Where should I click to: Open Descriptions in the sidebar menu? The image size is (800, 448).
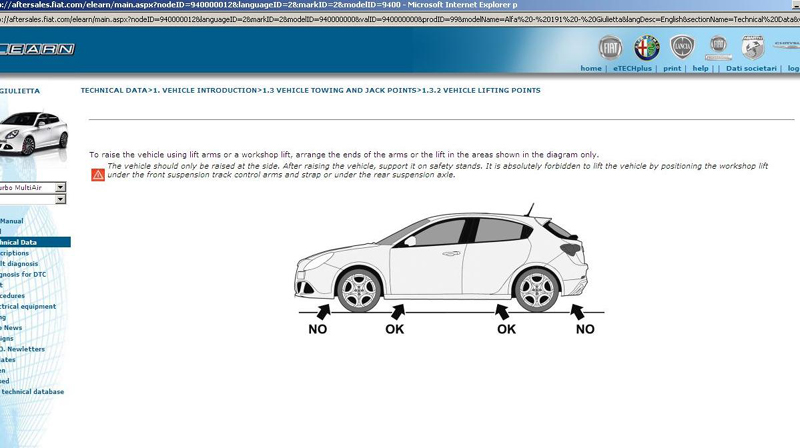click(x=14, y=253)
